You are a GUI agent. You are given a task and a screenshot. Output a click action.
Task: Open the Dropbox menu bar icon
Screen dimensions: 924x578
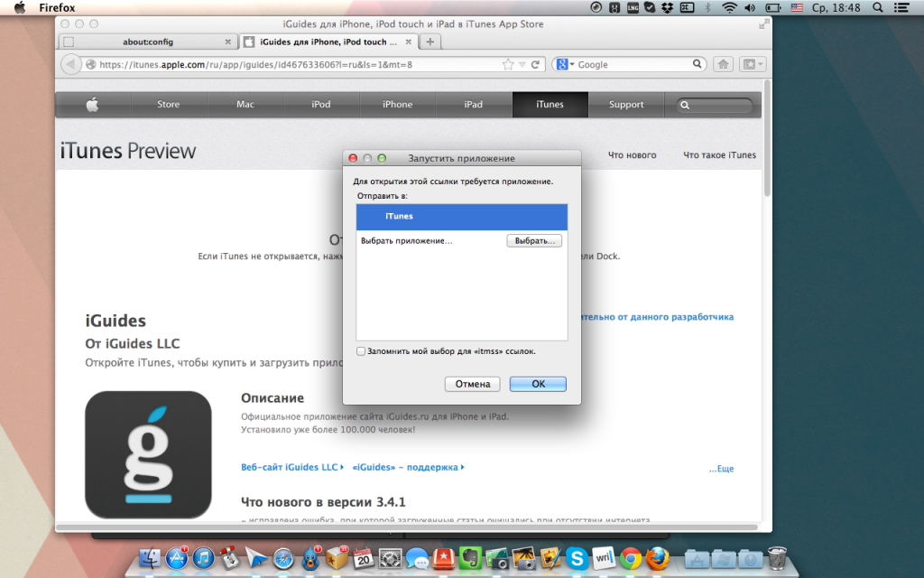click(668, 7)
